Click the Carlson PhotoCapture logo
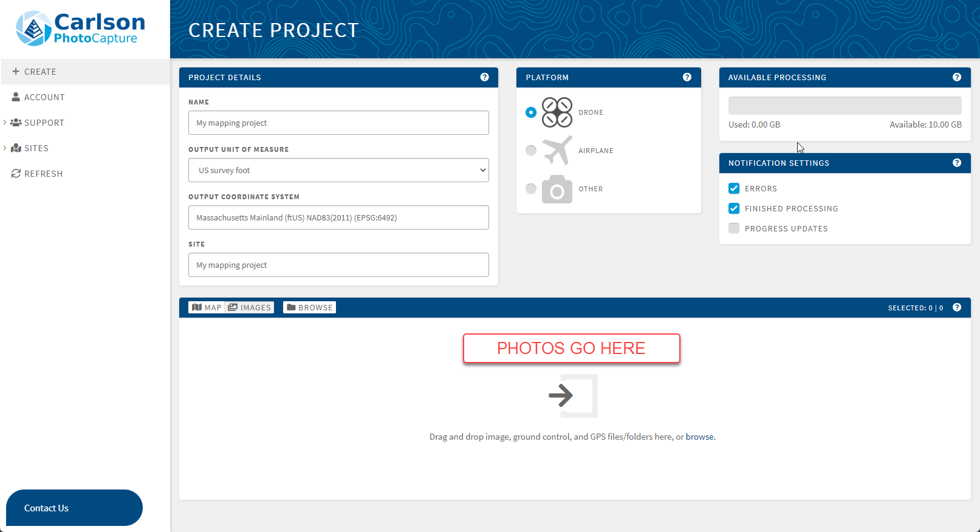 tap(81, 29)
